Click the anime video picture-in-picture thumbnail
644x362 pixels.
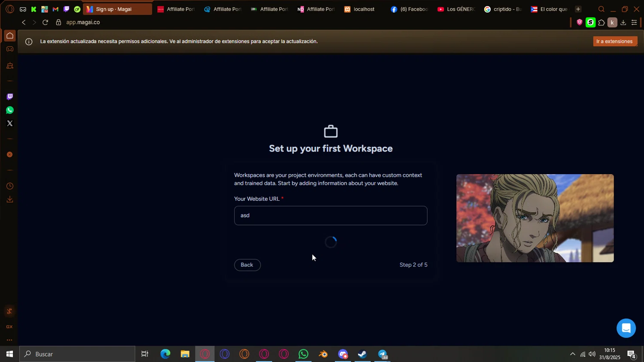535,218
